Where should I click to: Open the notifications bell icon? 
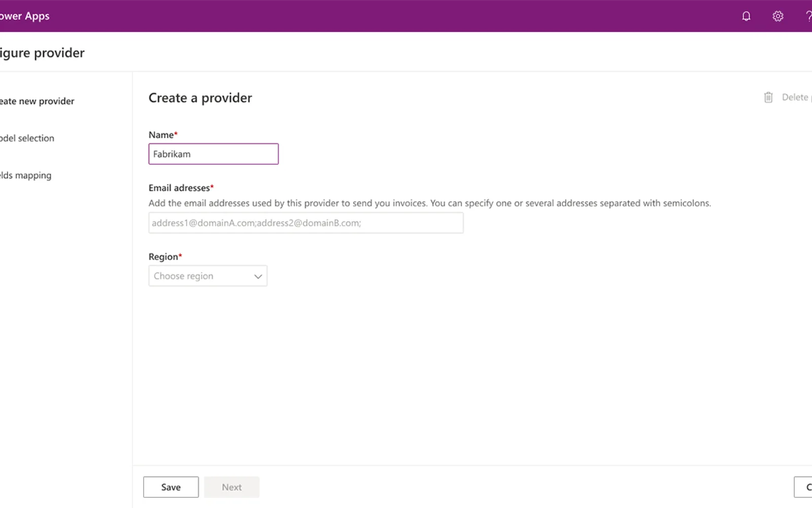pyautogui.click(x=746, y=16)
